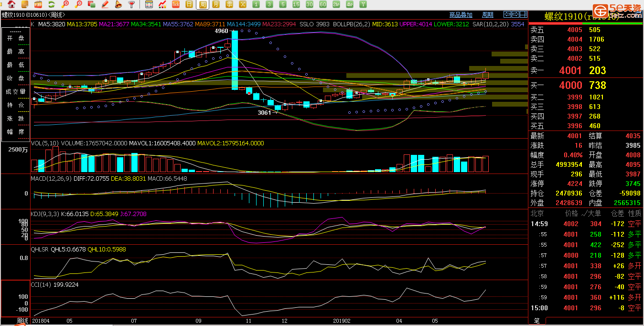This screenshot has height=326, width=644.
Task: Open the funnel filter icon
Action: [x=132, y=4]
